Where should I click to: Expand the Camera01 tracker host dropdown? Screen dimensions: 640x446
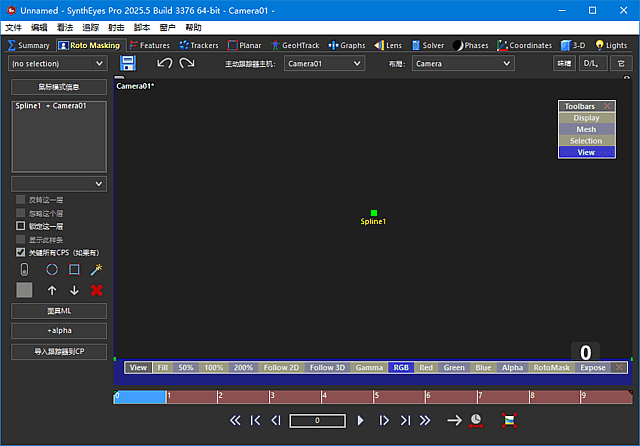pyautogui.click(x=324, y=63)
